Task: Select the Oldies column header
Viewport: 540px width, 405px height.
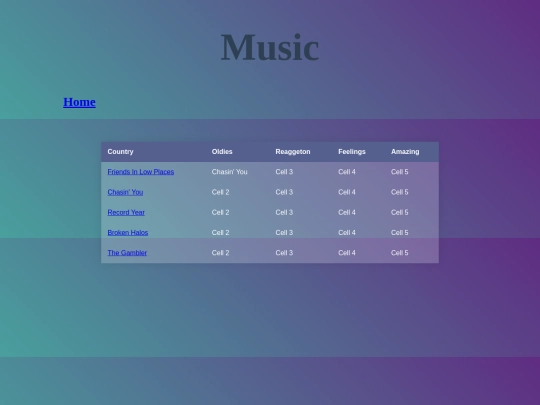Action: pos(222,152)
